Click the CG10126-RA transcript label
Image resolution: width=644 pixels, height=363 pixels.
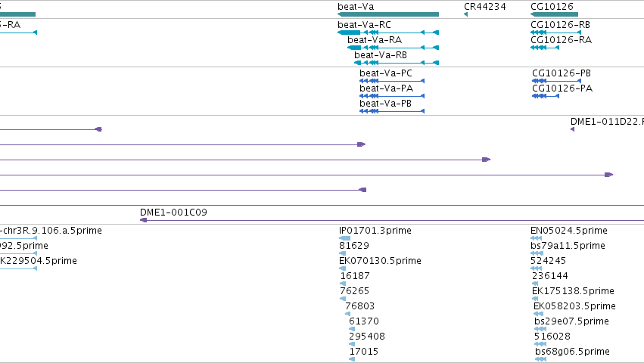pos(561,40)
